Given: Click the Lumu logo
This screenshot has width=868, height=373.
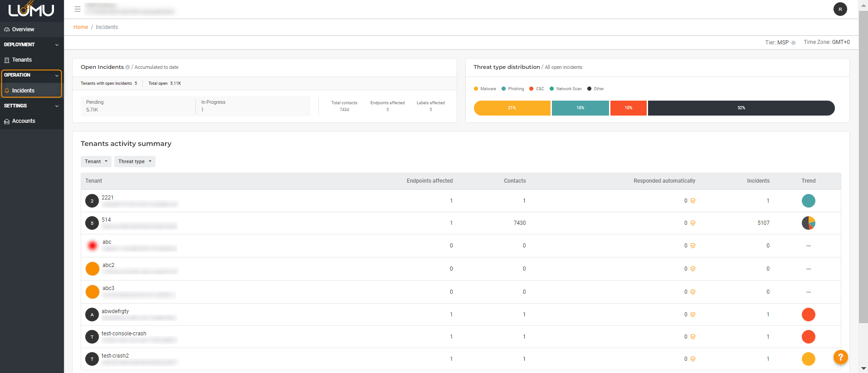Looking at the screenshot, I should (31, 10).
